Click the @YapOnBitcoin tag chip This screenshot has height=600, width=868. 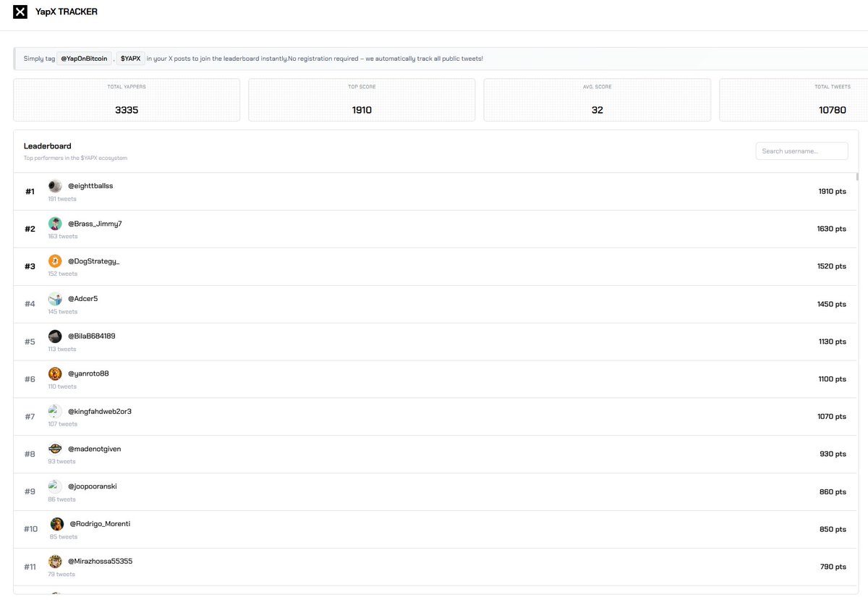coord(85,58)
